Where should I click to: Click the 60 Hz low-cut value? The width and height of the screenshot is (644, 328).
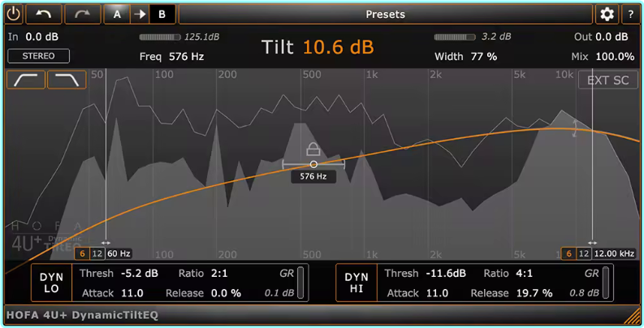119,253
